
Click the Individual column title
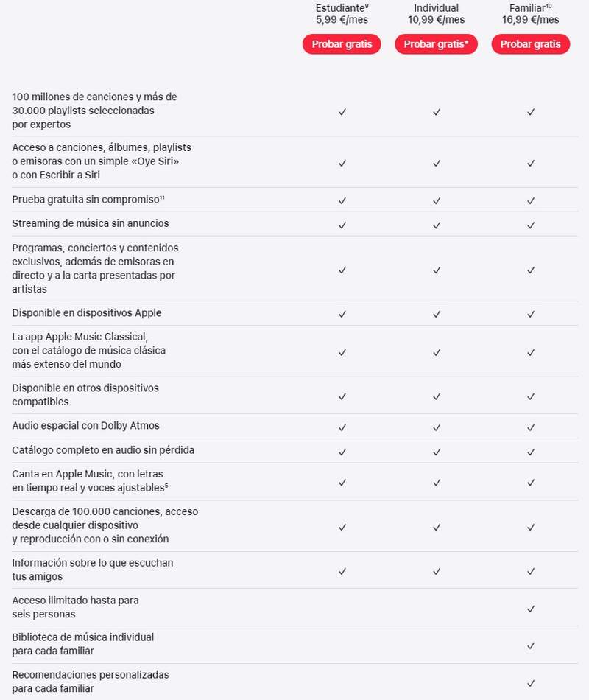[437, 8]
